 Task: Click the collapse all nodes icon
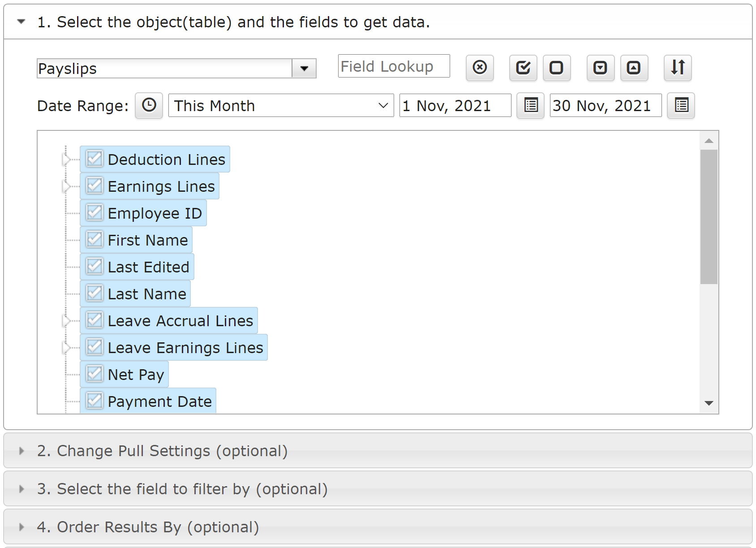click(634, 68)
